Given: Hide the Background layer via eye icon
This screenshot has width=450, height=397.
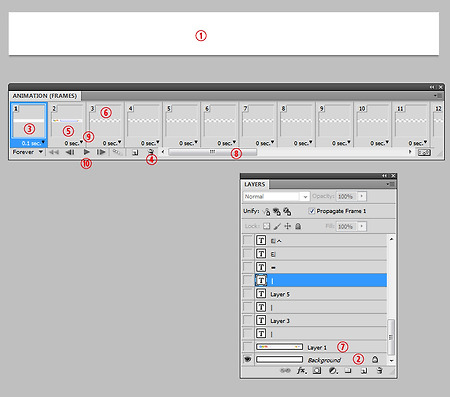Looking at the screenshot, I should (x=248, y=359).
